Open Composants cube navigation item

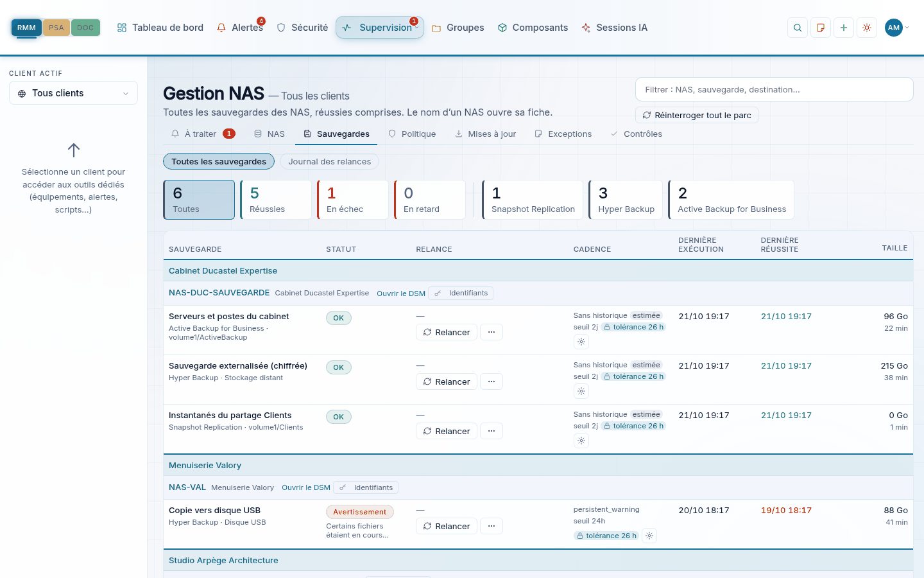[533, 28]
